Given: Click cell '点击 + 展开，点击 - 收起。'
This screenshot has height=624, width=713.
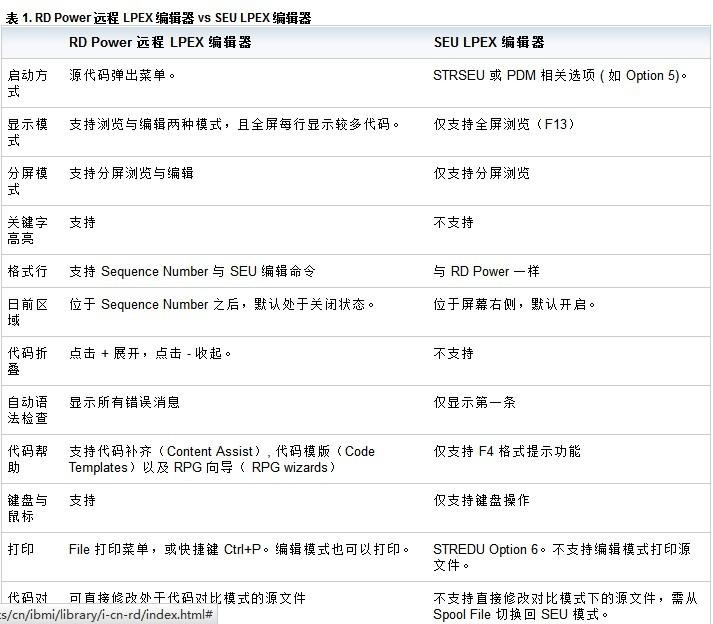Looking at the screenshot, I should pos(150,353).
